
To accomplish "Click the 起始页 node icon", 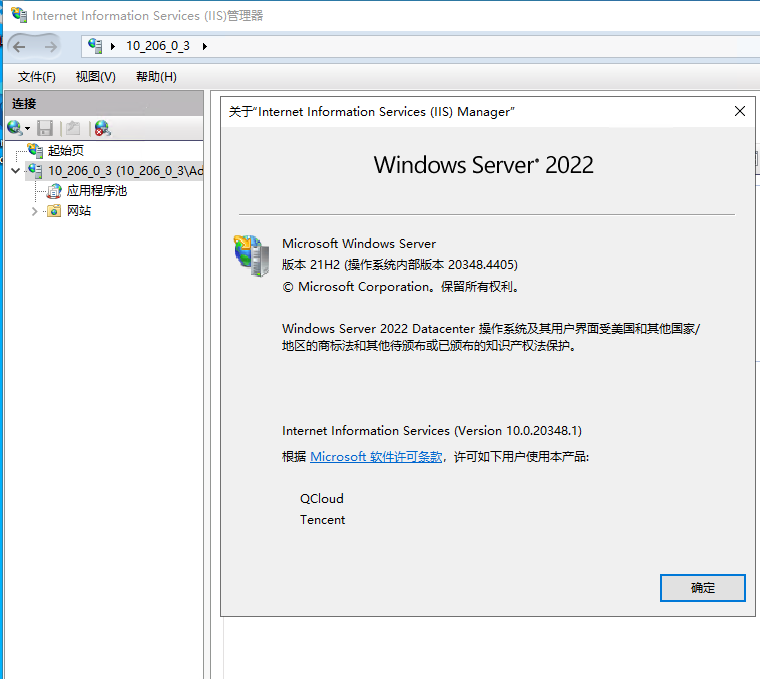I will [x=35, y=150].
